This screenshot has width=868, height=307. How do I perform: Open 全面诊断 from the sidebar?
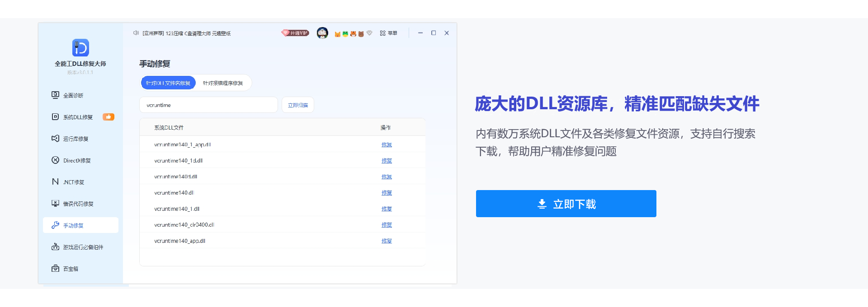pos(73,95)
